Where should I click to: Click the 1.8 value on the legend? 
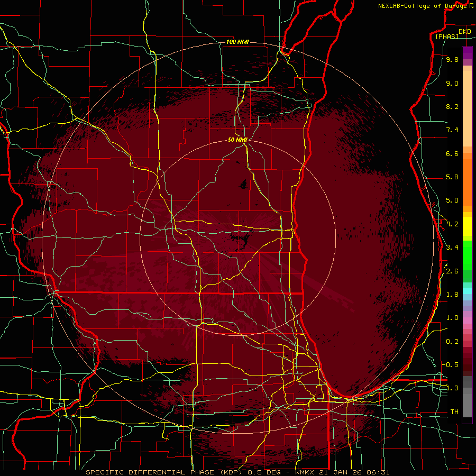pos(452,295)
